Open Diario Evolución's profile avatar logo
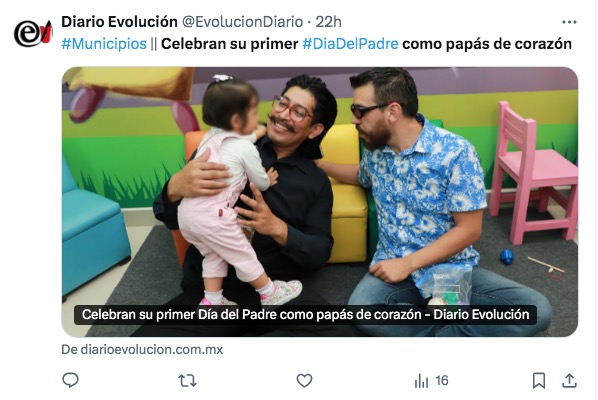Viewport: 598px width, 400px height. point(33,33)
